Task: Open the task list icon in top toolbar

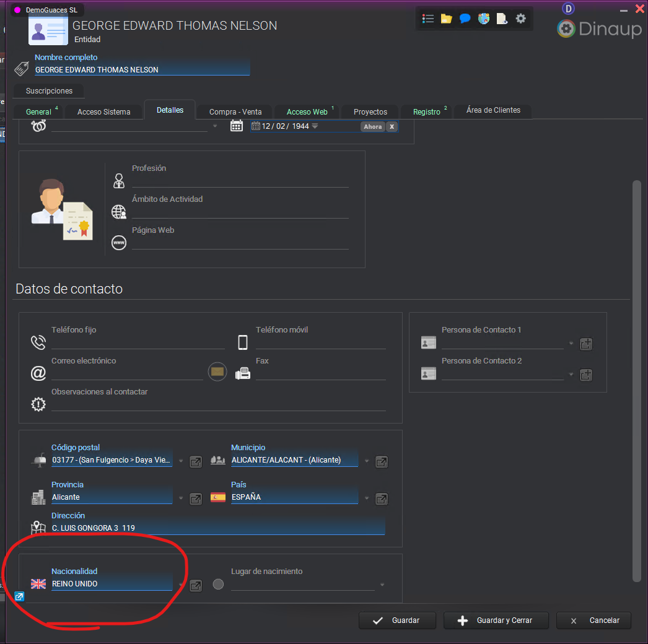Action: (427, 19)
